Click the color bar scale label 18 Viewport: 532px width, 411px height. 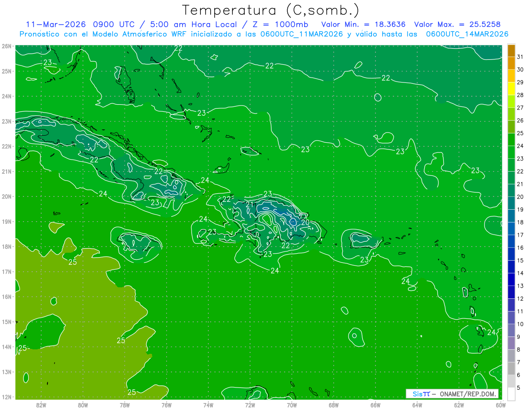520,222
